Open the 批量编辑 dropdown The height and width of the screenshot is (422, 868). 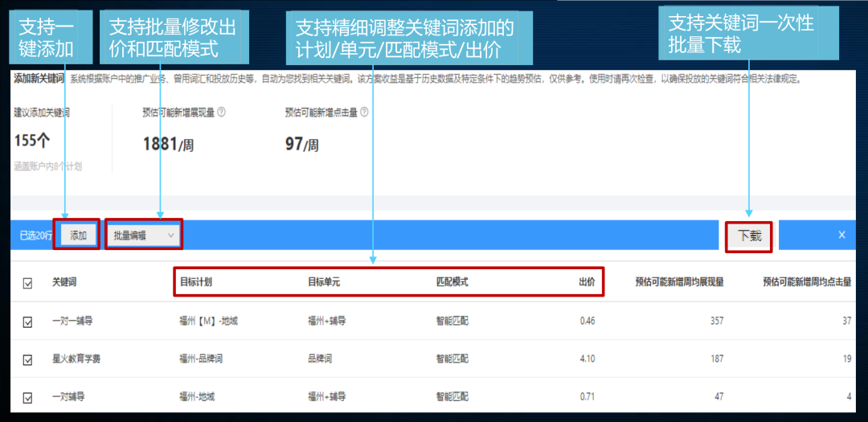144,236
